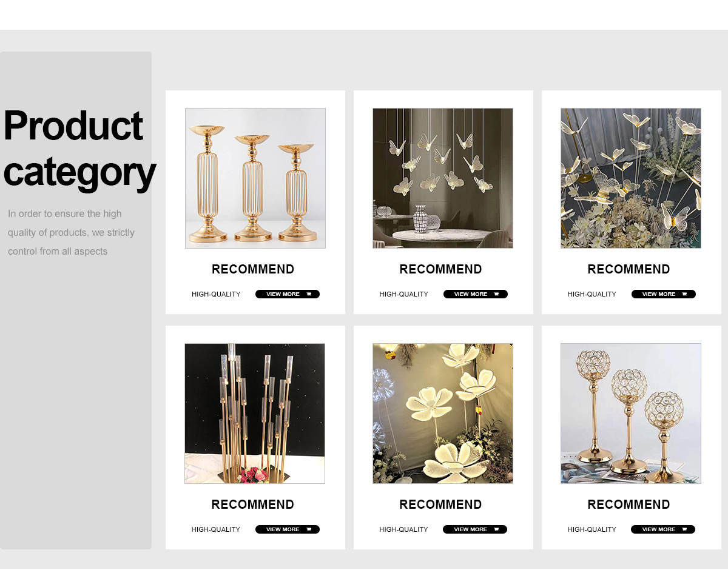Open the gold pillar candle holders image
728x570 pixels.
(x=255, y=178)
